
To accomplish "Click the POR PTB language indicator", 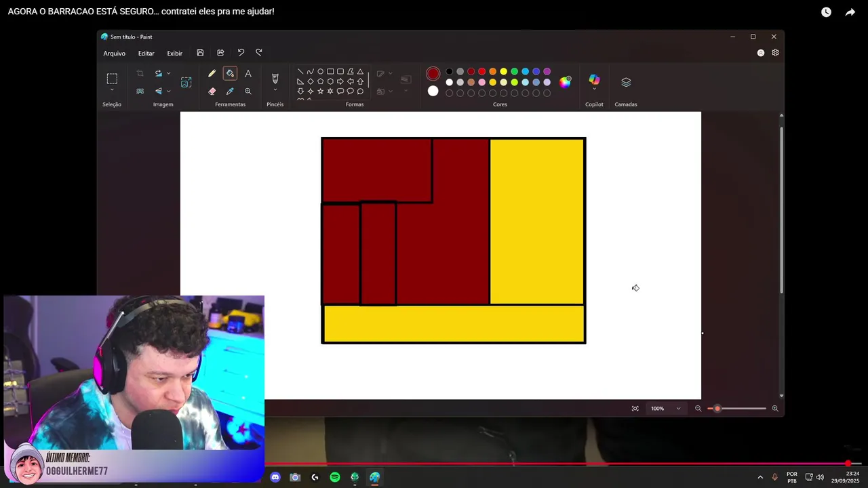I will pos(791,477).
